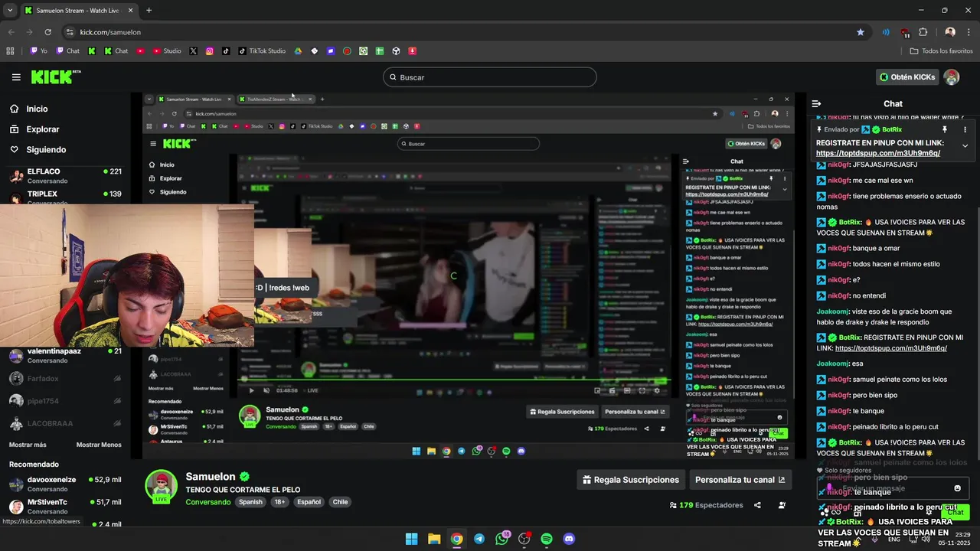Focus the Buscar search field
980x551 pixels.
coord(490,77)
